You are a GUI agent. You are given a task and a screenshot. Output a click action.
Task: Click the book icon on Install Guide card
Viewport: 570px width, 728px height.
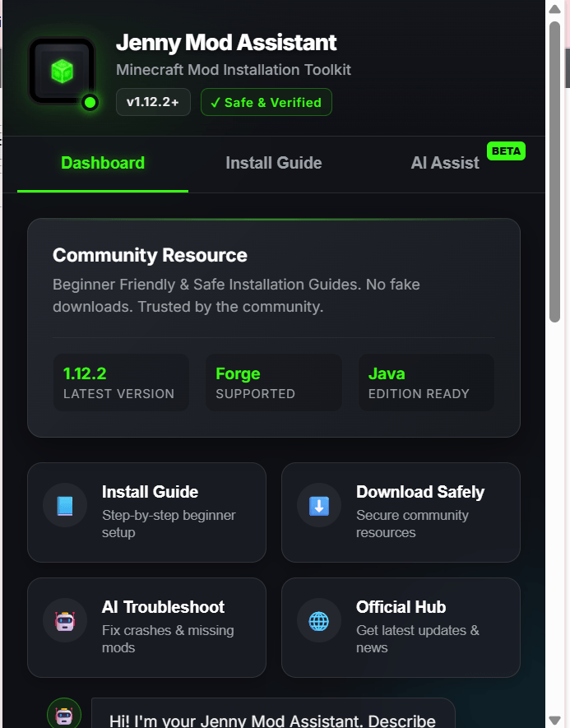(x=65, y=506)
